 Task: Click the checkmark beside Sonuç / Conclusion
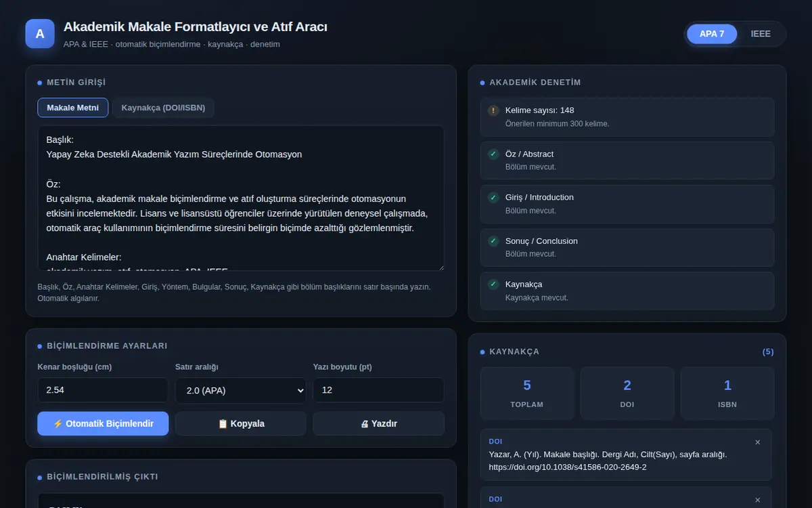493,240
